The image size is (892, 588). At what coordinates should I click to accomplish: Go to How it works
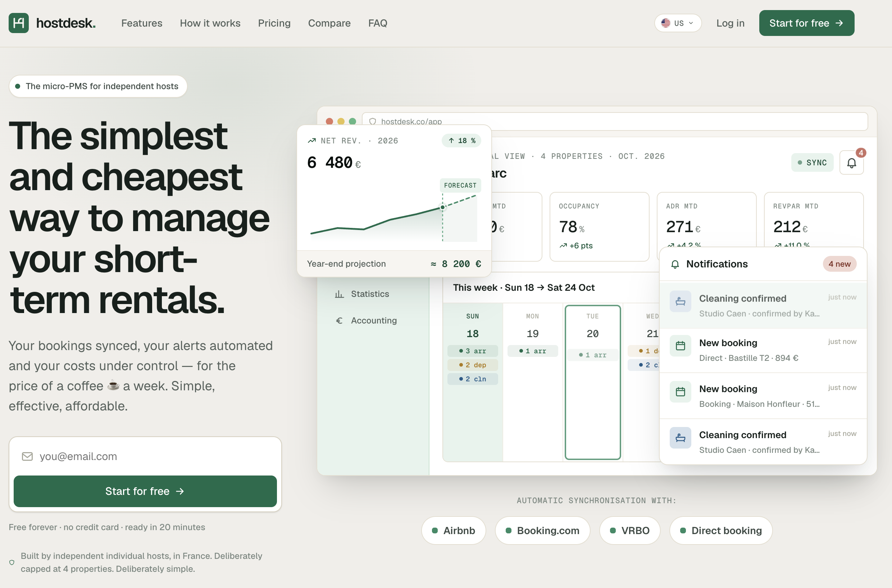(210, 23)
